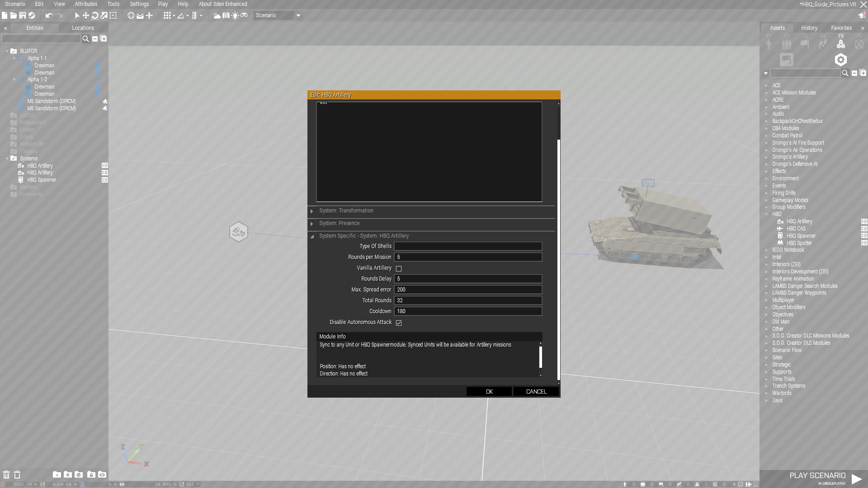Select the Compositions (F2) group icon

coord(787,44)
